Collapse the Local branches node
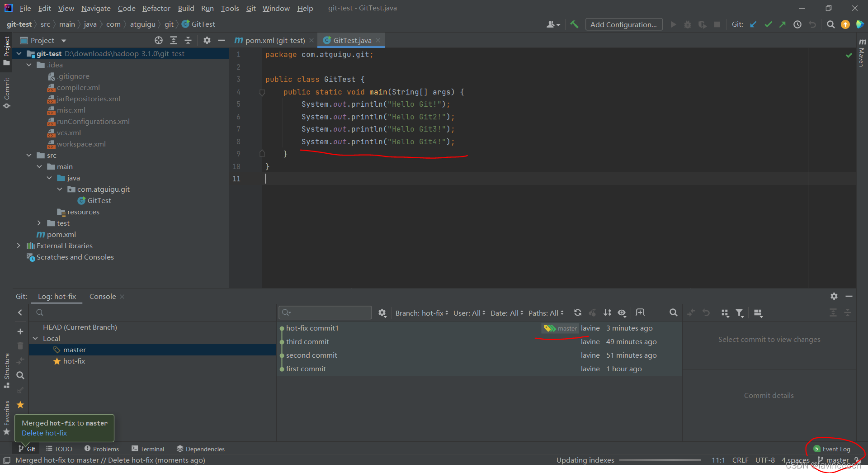This screenshot has height=473, width=868. tap(35, 339)
